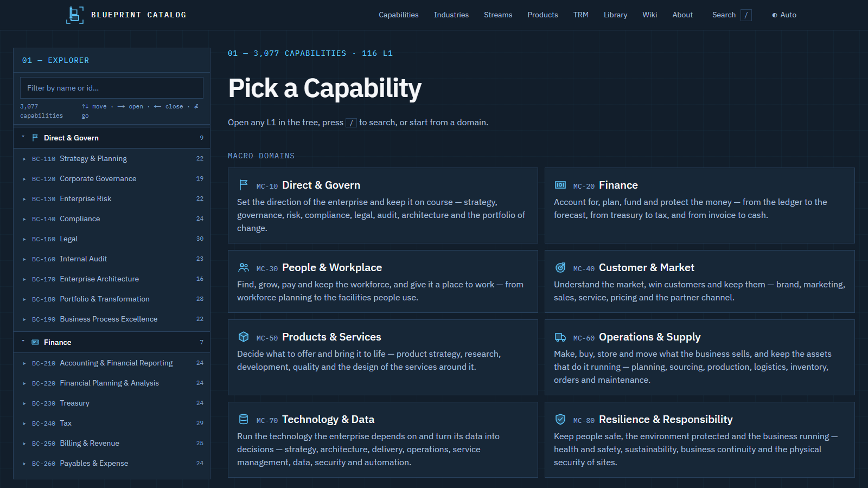This screenshot has width=868, height=488.
Task: Go to the TRM page
Action: 581,15
